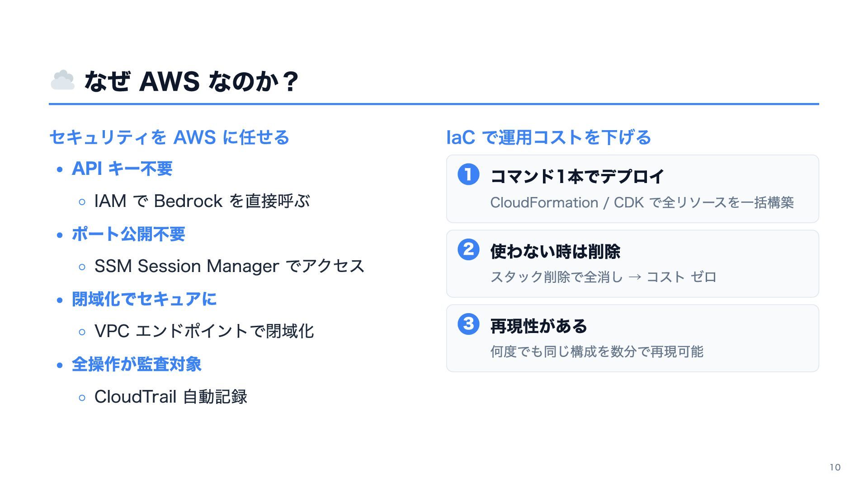Click heading セキュリティを AWS に任せる
The width and height of the screenshot is (868, 488).
point(169,137)
